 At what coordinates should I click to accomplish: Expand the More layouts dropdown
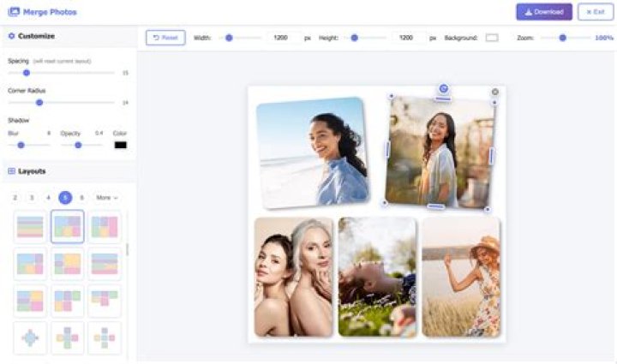pyautogui.click(x=107, y=197)
